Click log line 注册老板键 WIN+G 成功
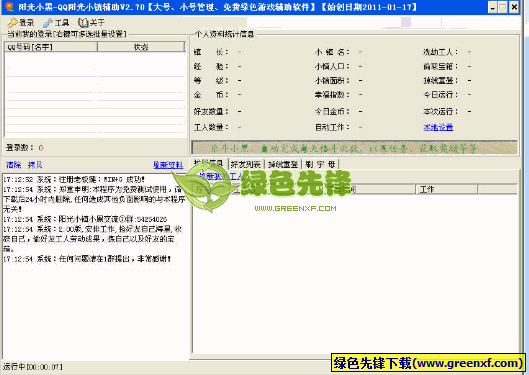The width and height of the screenshot is (529, 375). (x=74, y=179)
